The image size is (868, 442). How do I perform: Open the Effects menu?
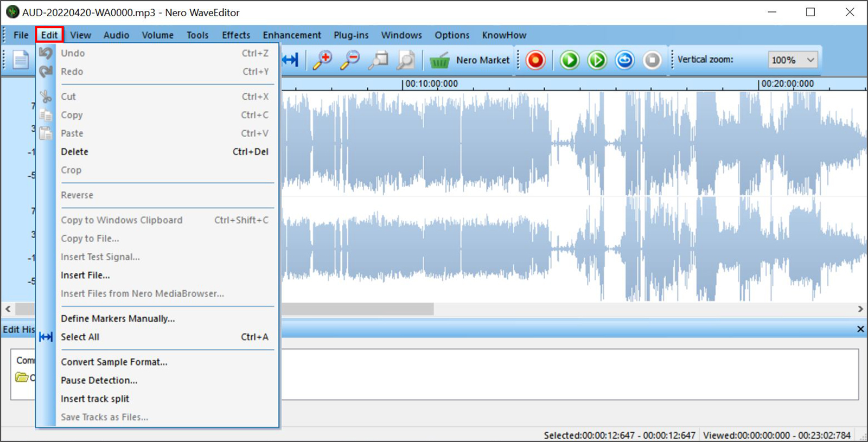236,35
